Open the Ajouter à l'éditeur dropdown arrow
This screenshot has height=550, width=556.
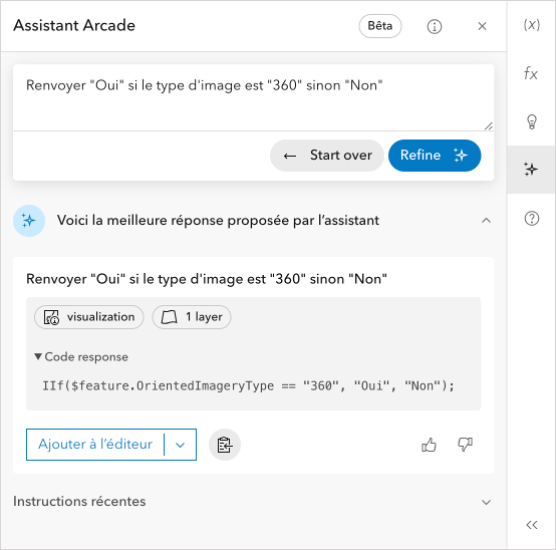180,445
